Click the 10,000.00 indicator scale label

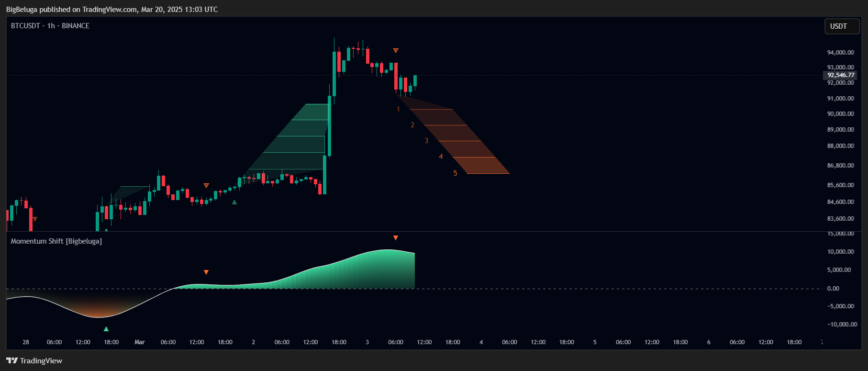841,252
